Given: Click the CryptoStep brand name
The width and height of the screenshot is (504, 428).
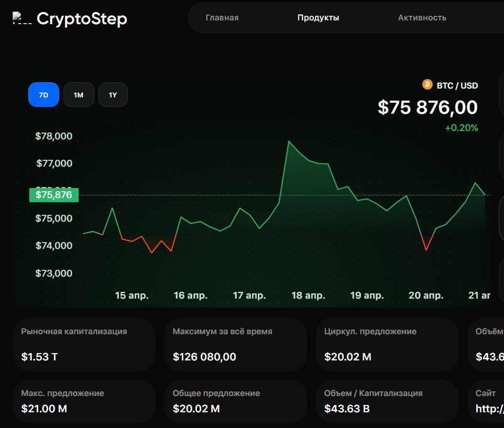Looking at the screenshot, I should pos(82,19).
